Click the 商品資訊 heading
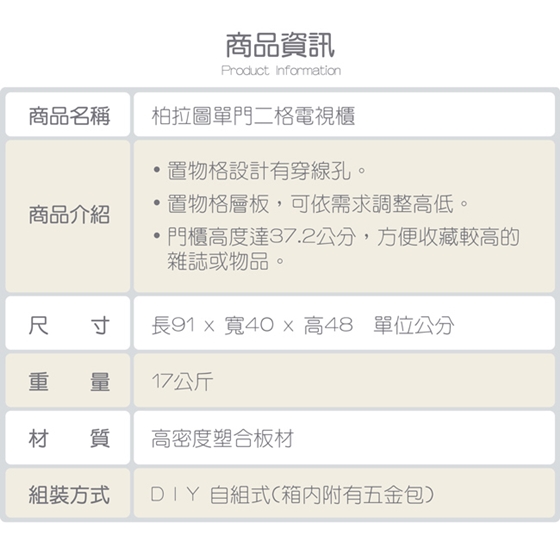Screen dimensions: 560x534 [x=280, y=45]
